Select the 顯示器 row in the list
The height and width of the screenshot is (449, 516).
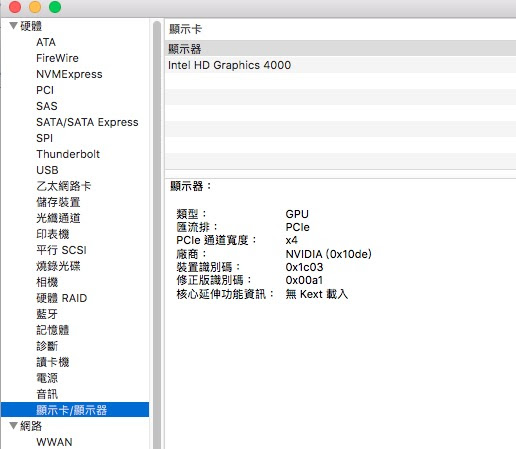click(340, 49)
